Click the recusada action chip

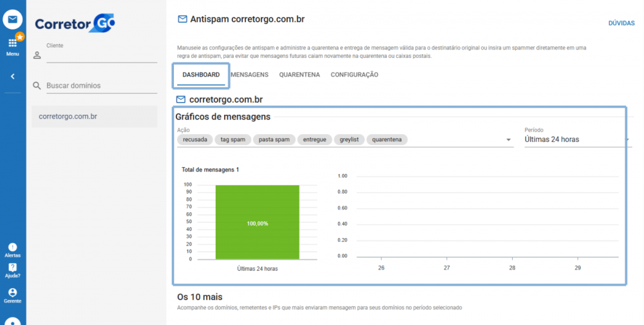[x=195, y=139]
